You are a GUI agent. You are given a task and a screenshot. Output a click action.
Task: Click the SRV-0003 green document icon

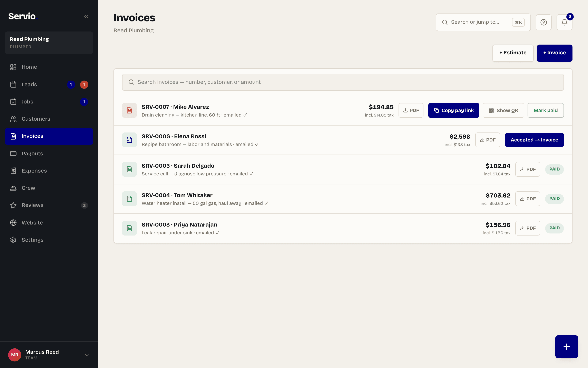[129, 228]
